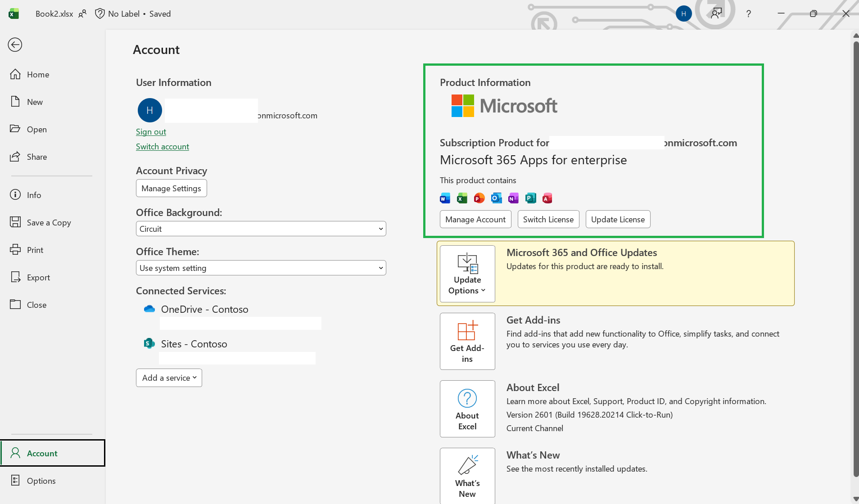Image resolution: width=859 pixels, height=504 pixels.
Task: Click the Publisher icon in product contents
Action: 530,198
